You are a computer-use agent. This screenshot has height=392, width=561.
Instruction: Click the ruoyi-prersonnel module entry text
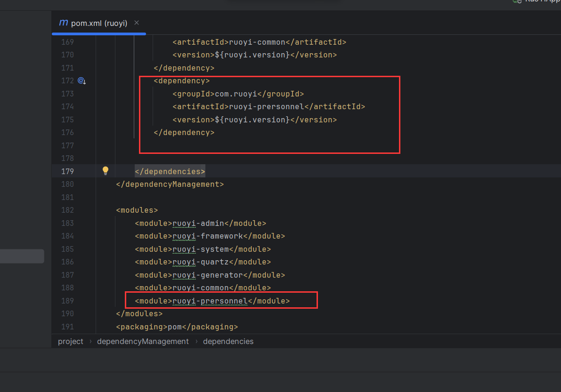click(x=210, y=301)
